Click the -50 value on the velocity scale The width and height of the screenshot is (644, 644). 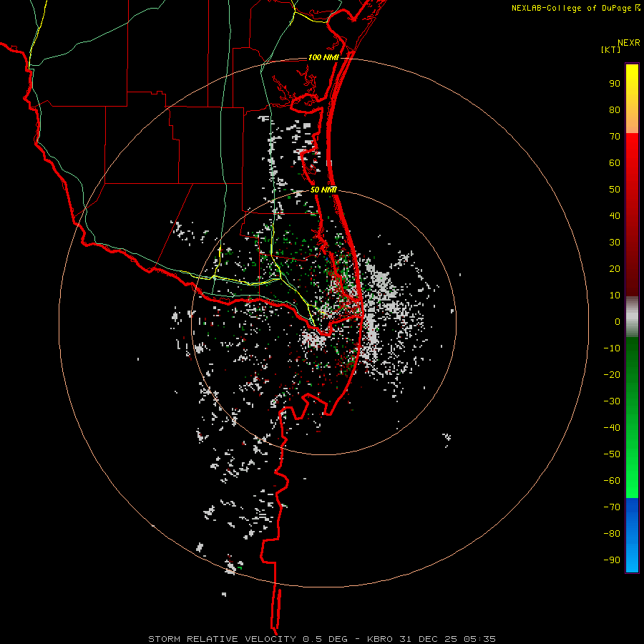[612, 454]
